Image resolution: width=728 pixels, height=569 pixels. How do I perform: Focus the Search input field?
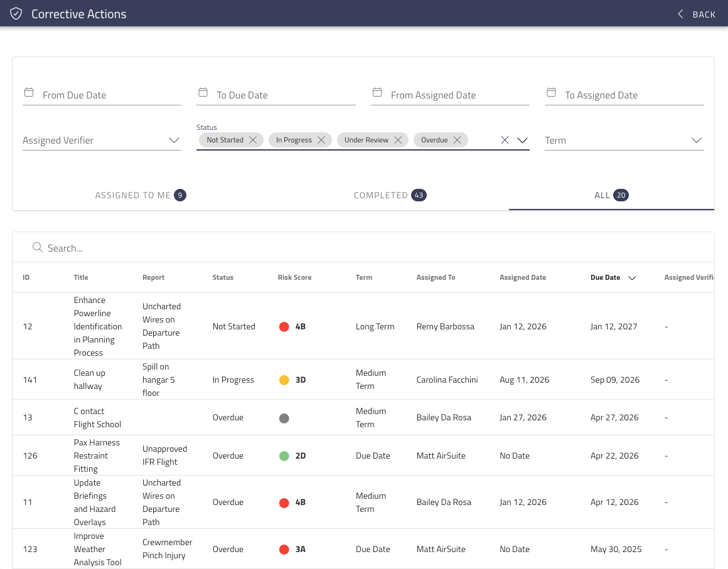point(362,248)
